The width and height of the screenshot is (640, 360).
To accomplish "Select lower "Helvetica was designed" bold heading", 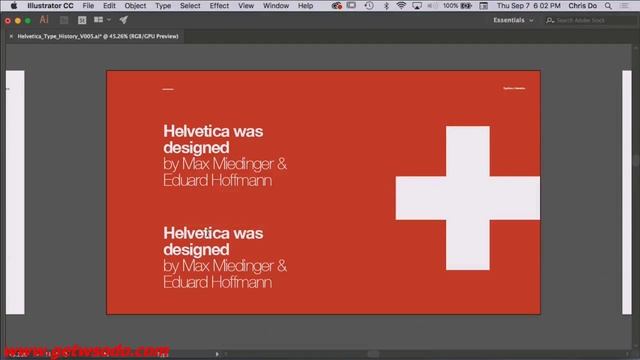I will pos(213,241).
